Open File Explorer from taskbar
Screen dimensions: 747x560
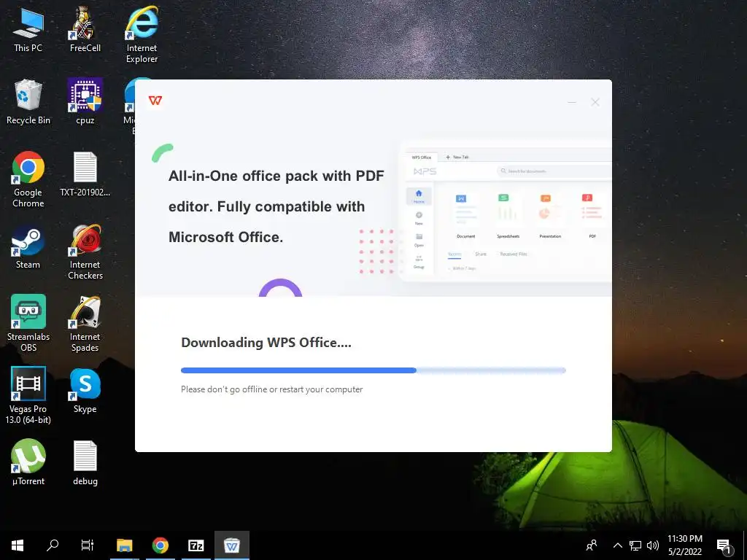[x=124, y=545]
